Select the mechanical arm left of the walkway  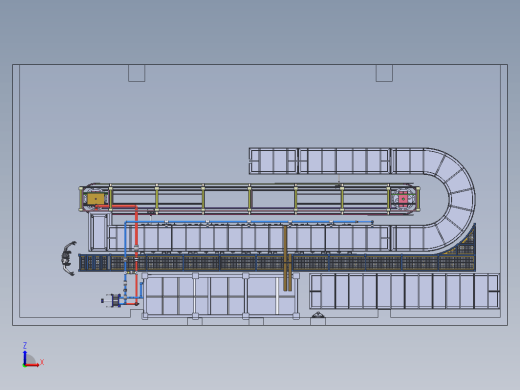(68, 258)
